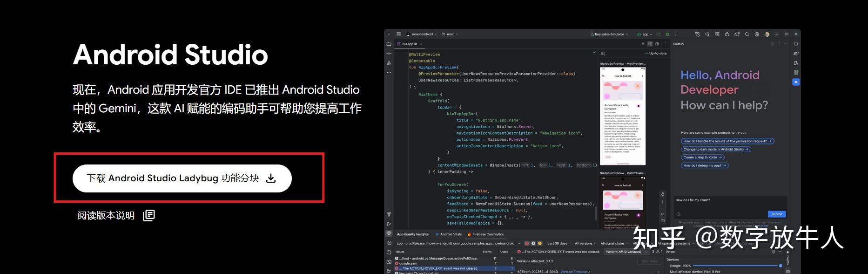Image resolution: width=868 pixels, height=274 pixels.
Task: Close the NiaApp.kt tab
Action: 422,44
